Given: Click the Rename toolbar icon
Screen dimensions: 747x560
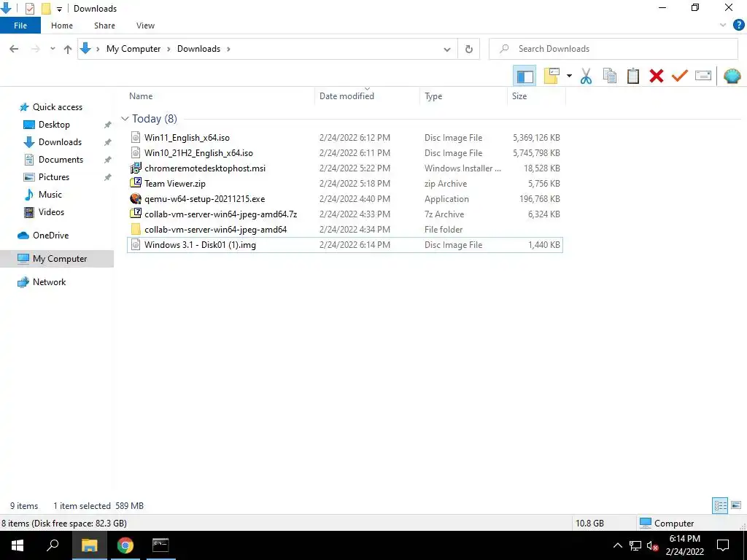Looking at the screenshot, I should click(703, 76).
